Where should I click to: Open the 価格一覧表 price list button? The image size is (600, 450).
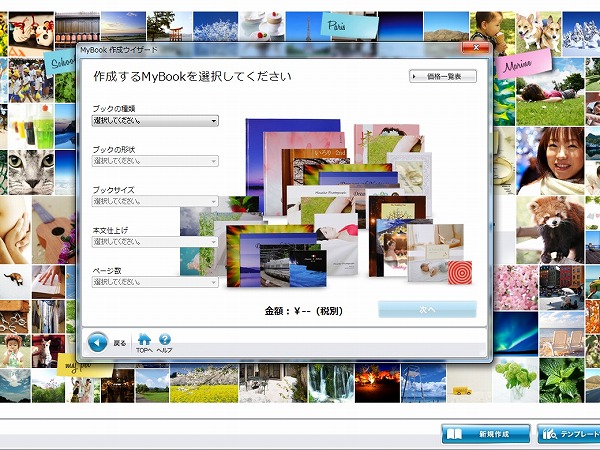443,76
